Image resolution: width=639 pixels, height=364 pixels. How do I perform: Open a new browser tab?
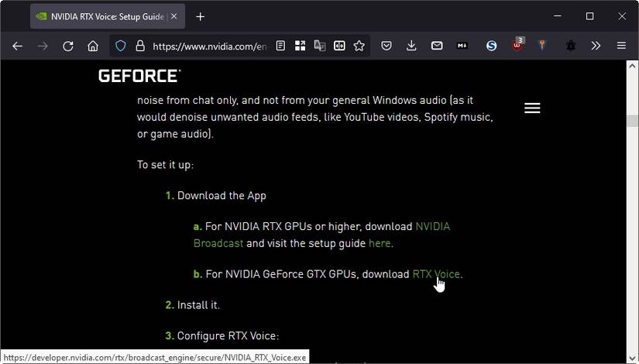[200, 17]
